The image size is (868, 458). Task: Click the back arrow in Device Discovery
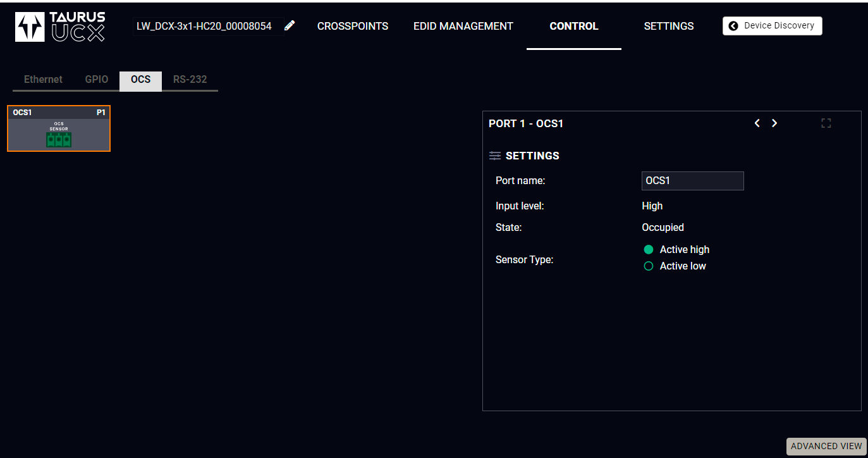[x=733, y=26]
